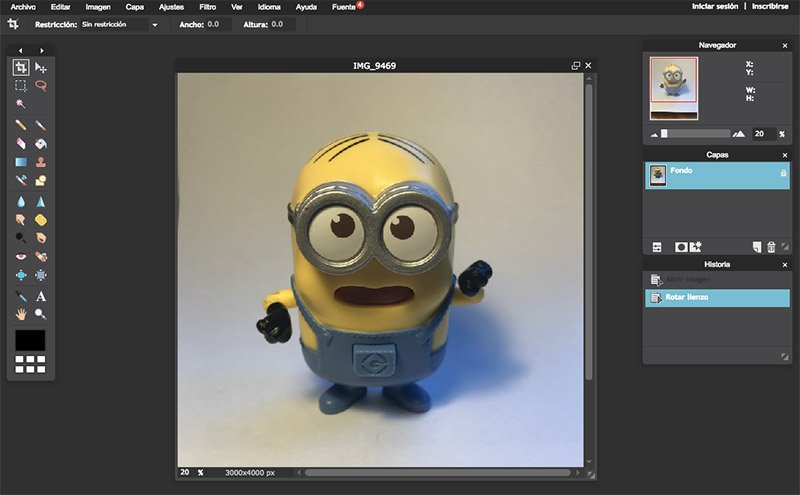Click the Inscribirse link
The width and height of the screenshot is (800, 495).
click(x=770, y=7)
